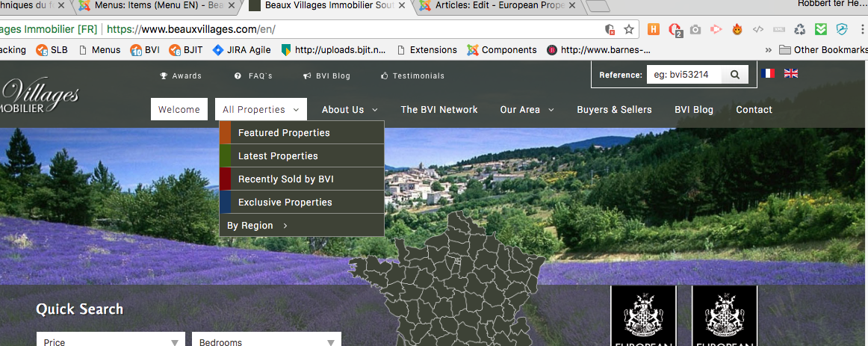The height and width of the screenshot is (346, 868).
Task: Expand the All Properties dropdown menu
Action: (x=261, y=110)
